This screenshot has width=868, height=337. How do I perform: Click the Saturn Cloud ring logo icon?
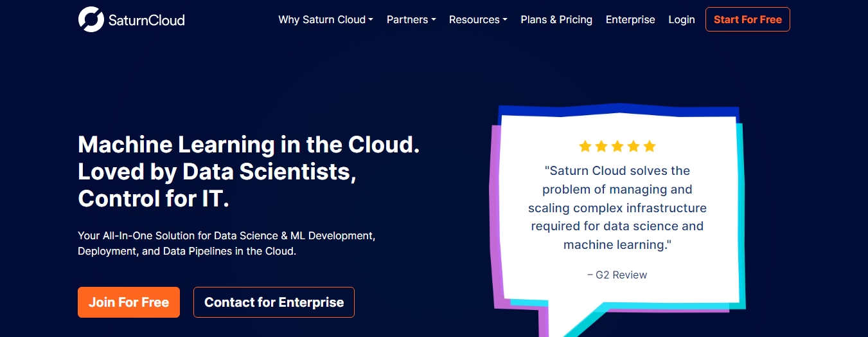[91, 19]
